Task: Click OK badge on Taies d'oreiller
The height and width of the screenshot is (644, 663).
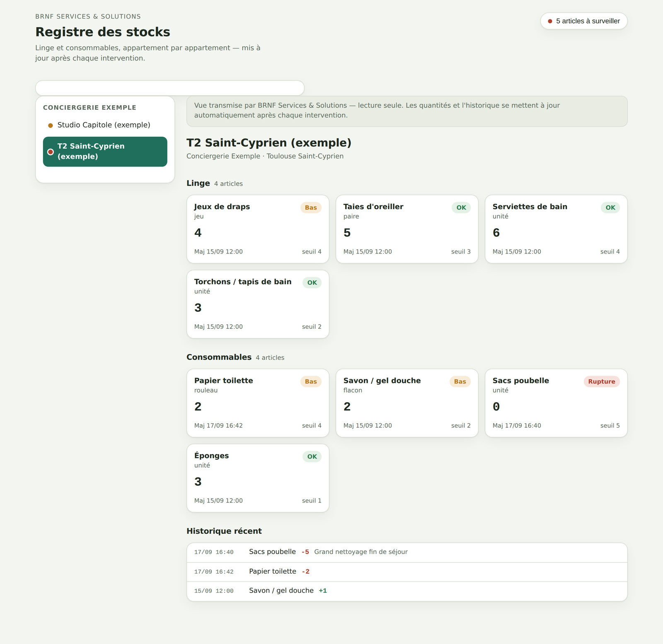Action: click(x=461, y=207)
